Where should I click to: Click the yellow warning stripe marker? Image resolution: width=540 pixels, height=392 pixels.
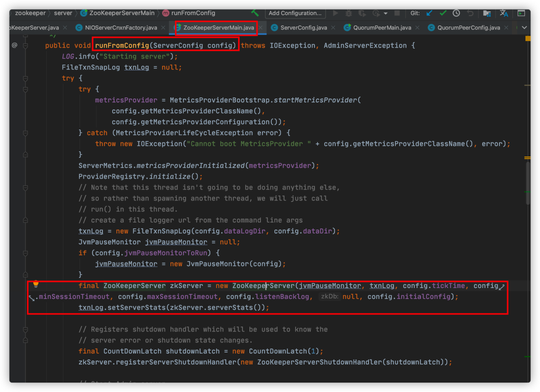pyautogui.click(x=527, y=39)
